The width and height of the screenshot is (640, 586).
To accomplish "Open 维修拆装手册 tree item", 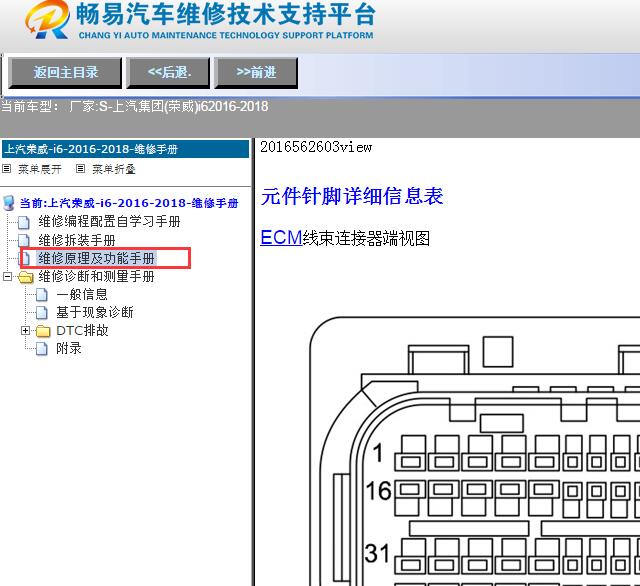I will click(x=77, y=240).
